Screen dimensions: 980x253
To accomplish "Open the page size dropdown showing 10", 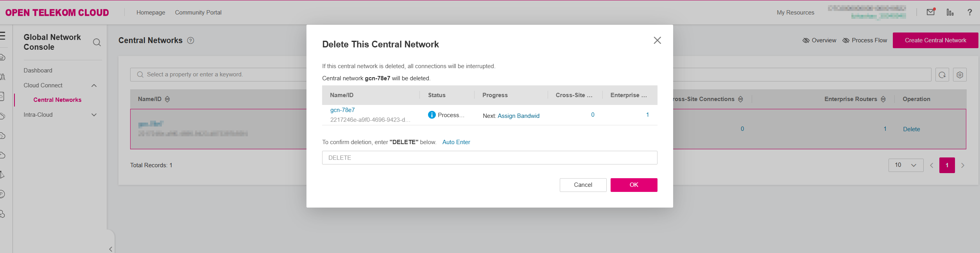I will pyautogui.click(x=905, y=165).
